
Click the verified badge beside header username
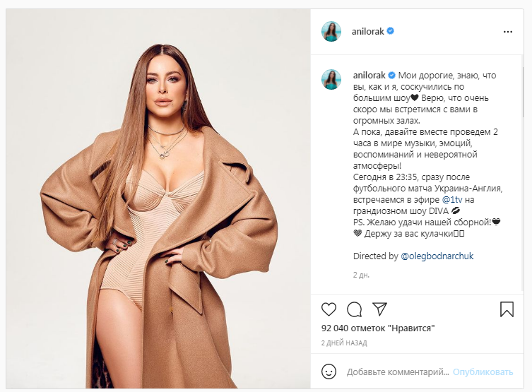(391, 31)
